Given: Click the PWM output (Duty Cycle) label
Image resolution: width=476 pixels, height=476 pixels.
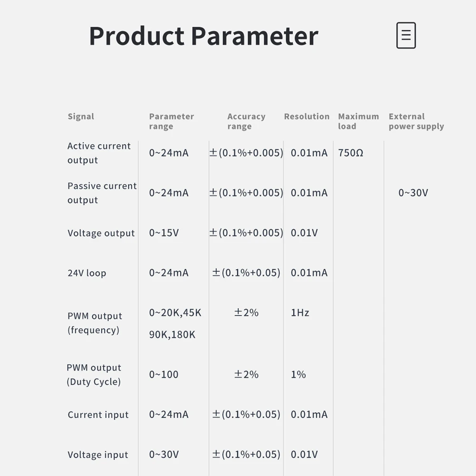Looking at the screenshot, I should (94, 375).
